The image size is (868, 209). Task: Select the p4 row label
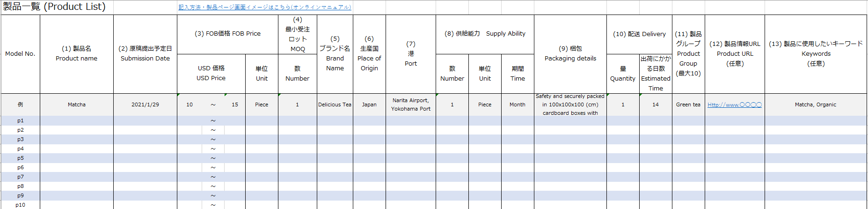tap(20, 149)
